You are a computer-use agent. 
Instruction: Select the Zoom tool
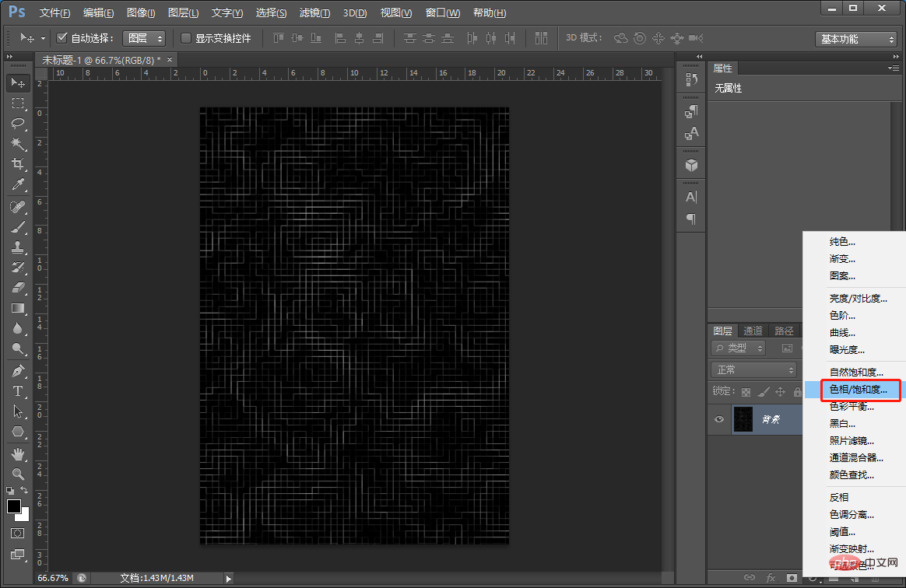tap(18, 474)
